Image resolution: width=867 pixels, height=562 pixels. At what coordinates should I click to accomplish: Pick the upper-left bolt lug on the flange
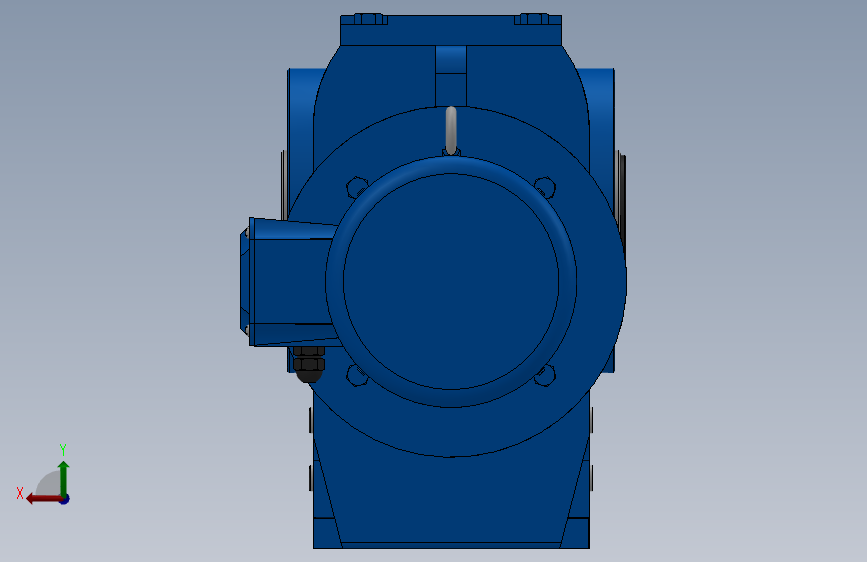coord(357,187)
